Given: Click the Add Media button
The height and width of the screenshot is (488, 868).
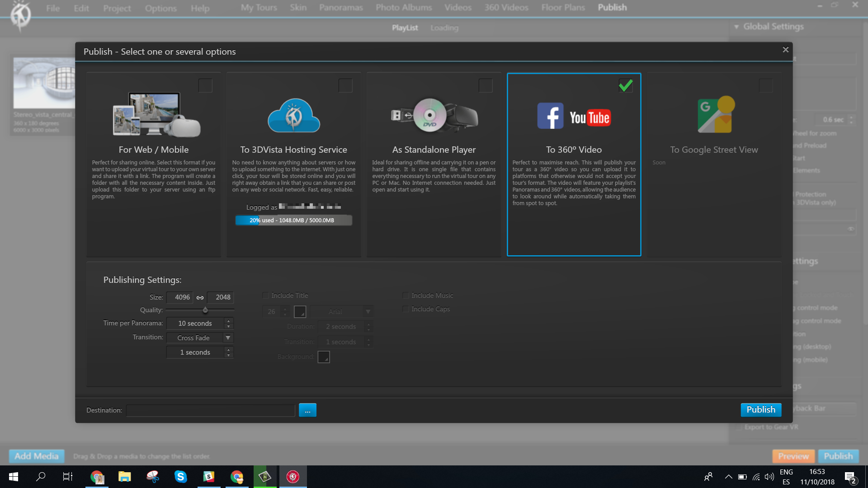Looking at the screenshot, I should pos(37,456).
